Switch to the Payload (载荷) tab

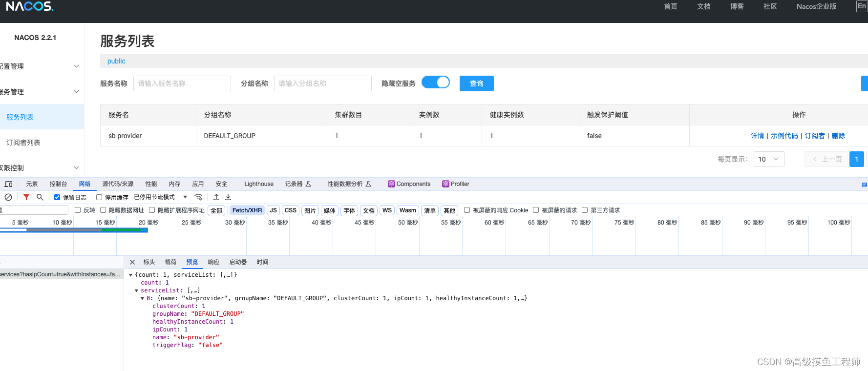[x=170, y=262]
